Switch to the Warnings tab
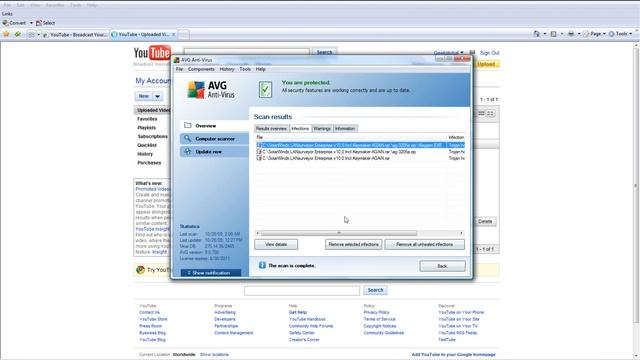Viewport: 640px width, 360px height. [322, 129]
